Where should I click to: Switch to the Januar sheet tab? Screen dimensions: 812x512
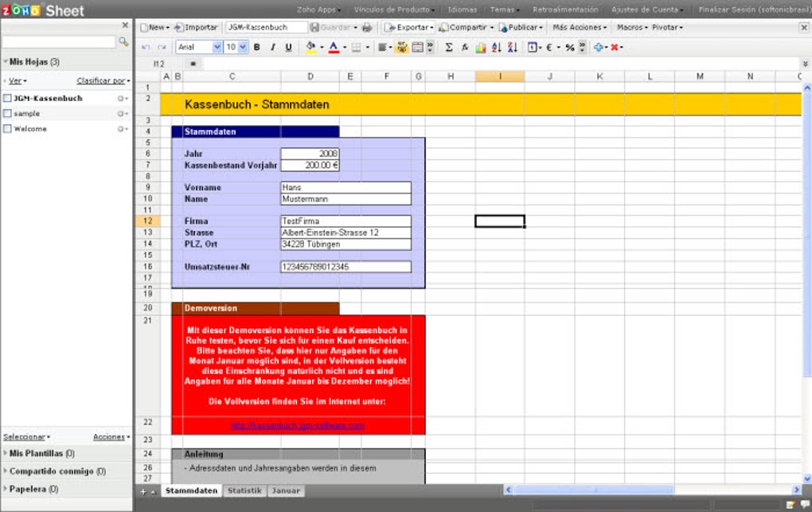[286, 491]
